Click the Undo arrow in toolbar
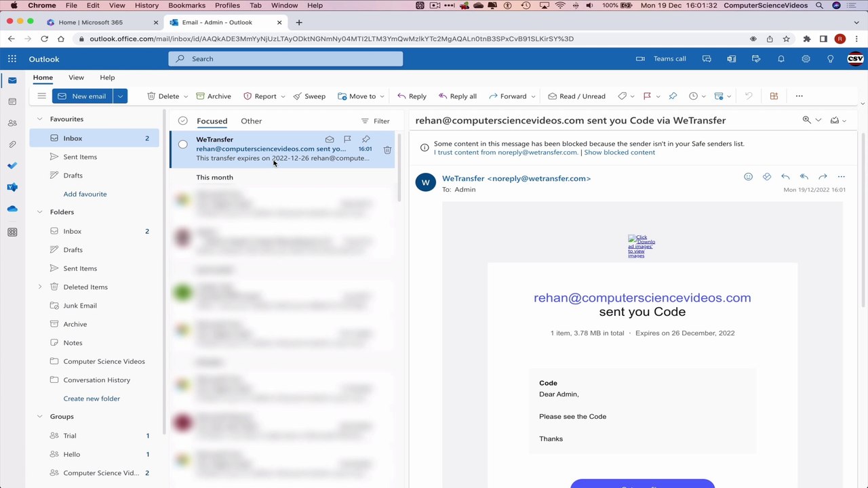Viewport: 868px width, 488px height. point(749,96)
